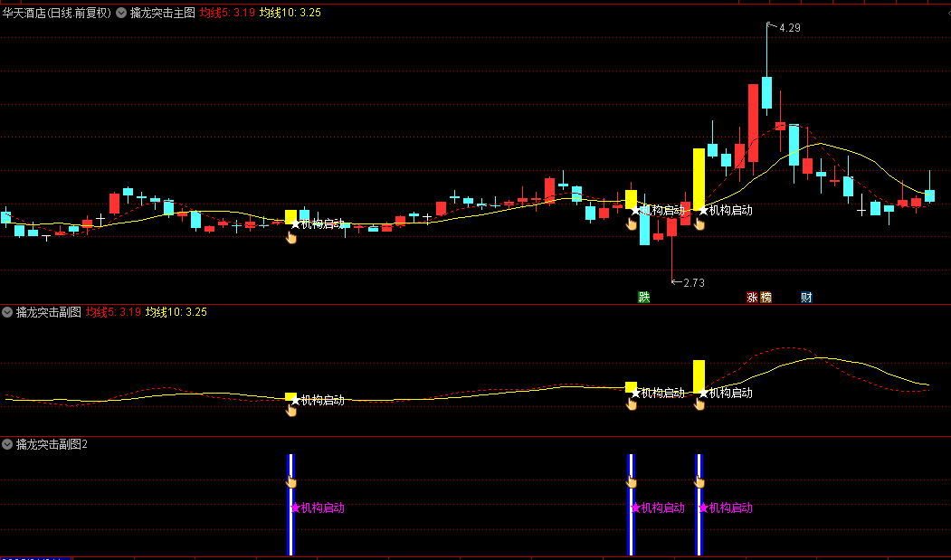Screen dimensions: 951x560
Task: Expand the 摇龙突击副图2 indicator menu arrow
Action: [x=7, y=444]
